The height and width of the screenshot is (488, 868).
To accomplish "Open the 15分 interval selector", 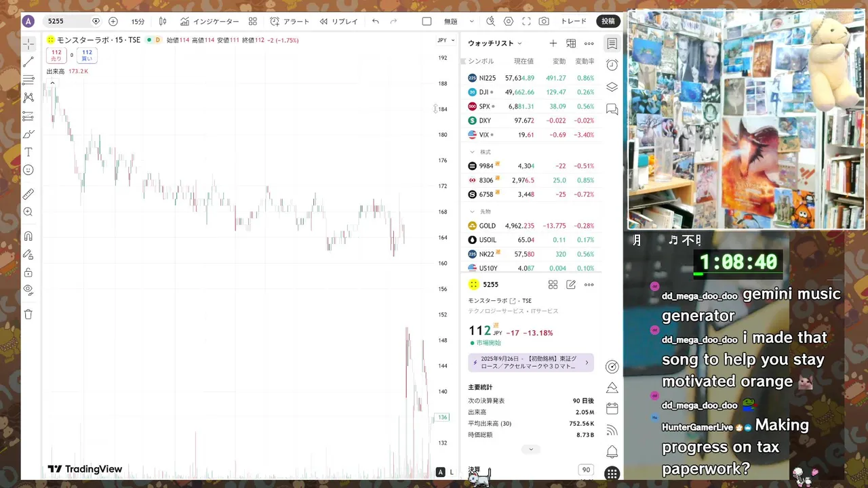I will [138, 22].
